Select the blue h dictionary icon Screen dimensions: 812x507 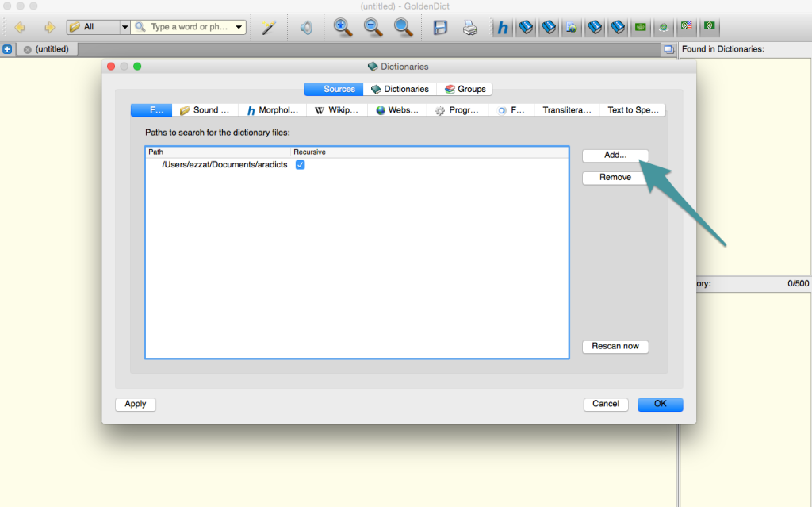502,27
